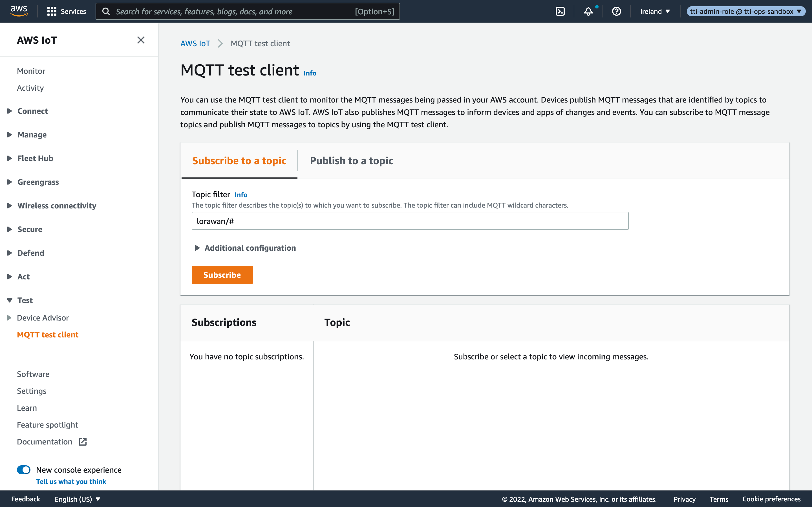Select Subscribe to a topic tab
The image size is (812, 507).
pos(239,161)
